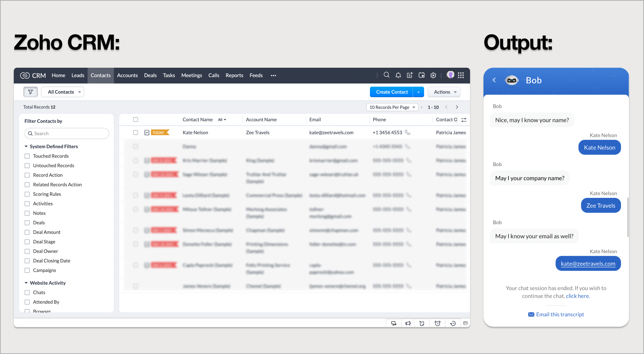Click the Zoho CRM logo icon
Viewport: 644px width, 354px height.
pos(25,76)
